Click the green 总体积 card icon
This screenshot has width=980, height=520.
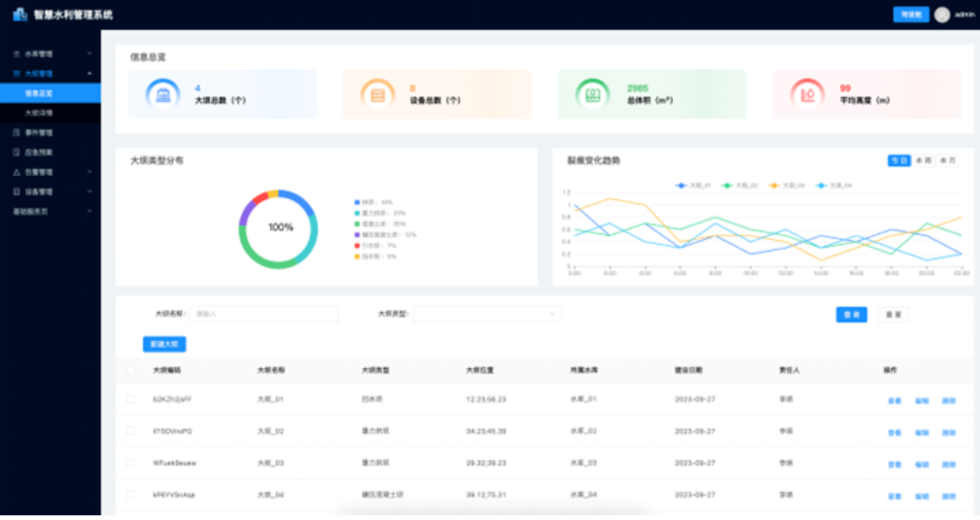click(592, 95)
